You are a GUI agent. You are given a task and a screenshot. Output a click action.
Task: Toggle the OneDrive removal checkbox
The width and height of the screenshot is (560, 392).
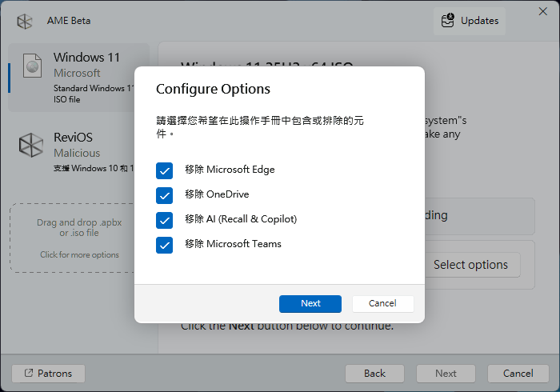pos(165,195)
